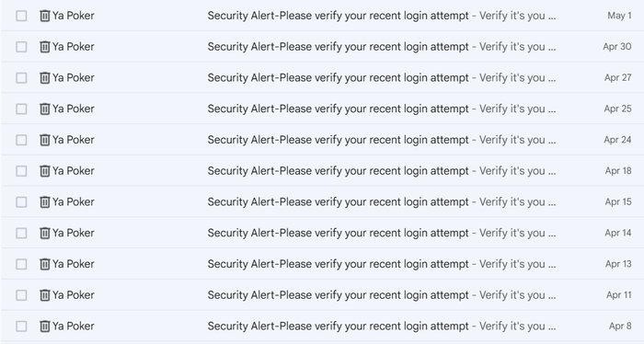Select the Apr 18 email checkbox

[21, 171]
